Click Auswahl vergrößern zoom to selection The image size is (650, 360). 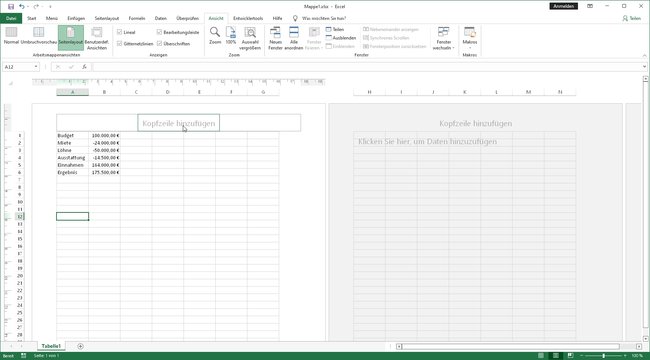tap(250, 38)
